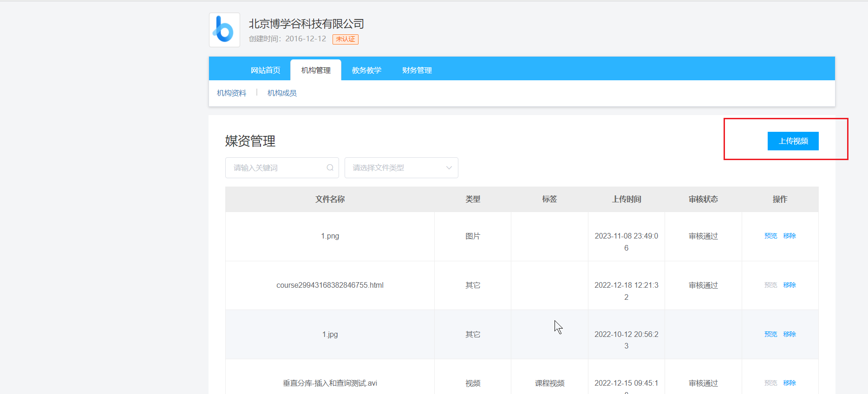Click the 标签 column header
Viewport: 868px width, 394px height.
click(x=549, y=199)
